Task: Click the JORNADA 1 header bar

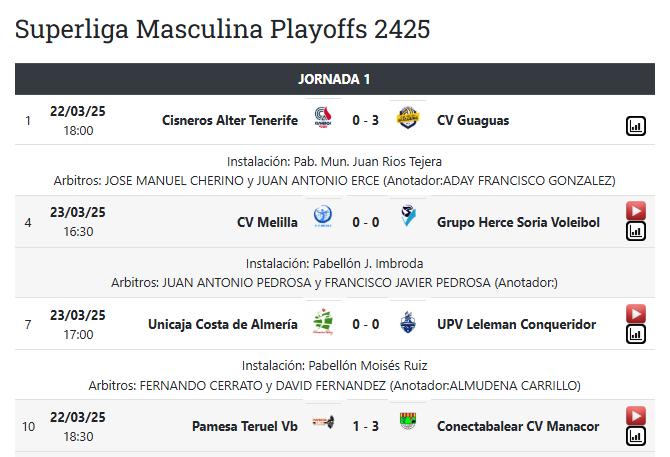Action: pyautogui.click(x=334, y=79)
